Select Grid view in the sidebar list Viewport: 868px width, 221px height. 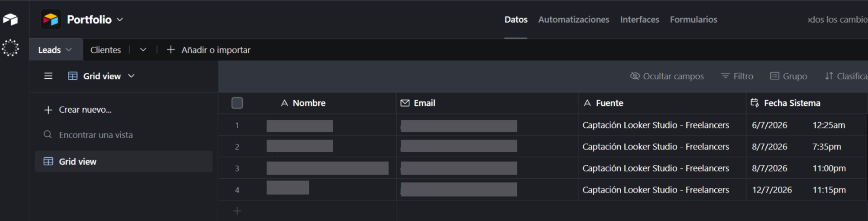123,161
